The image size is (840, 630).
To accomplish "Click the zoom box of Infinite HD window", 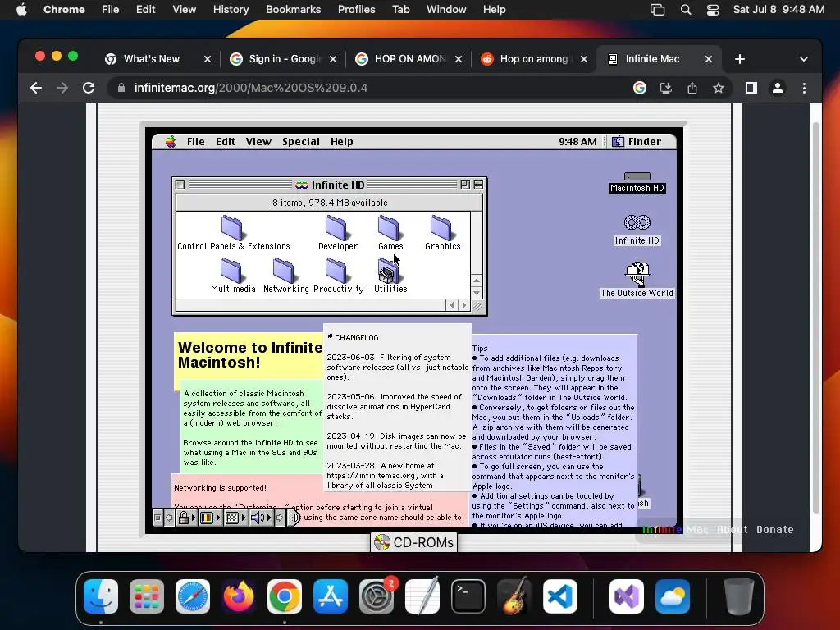I will click(x=465, y=185).
